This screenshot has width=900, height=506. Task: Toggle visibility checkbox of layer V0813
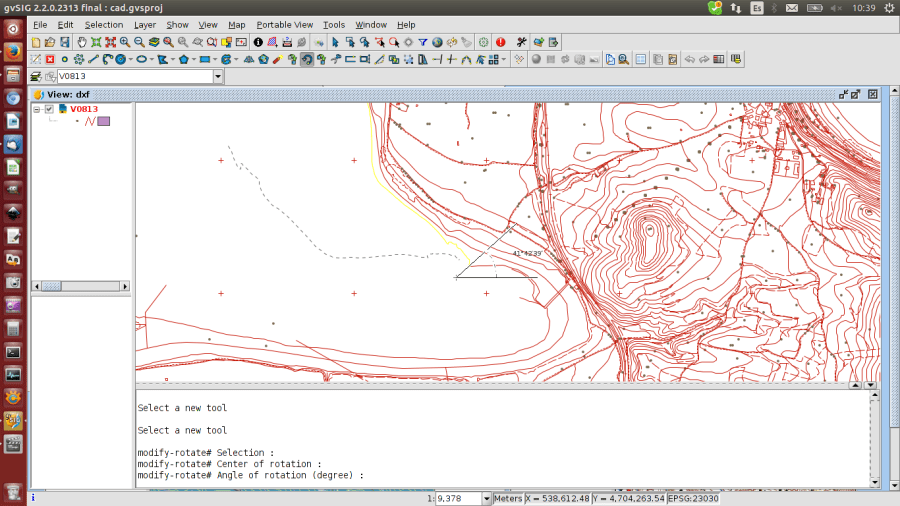(49, 109)
